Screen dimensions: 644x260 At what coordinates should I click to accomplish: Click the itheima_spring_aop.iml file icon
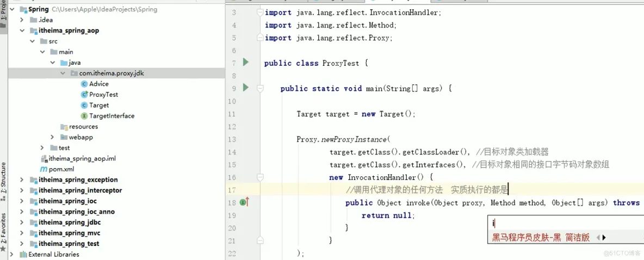[x=44, y=158]
